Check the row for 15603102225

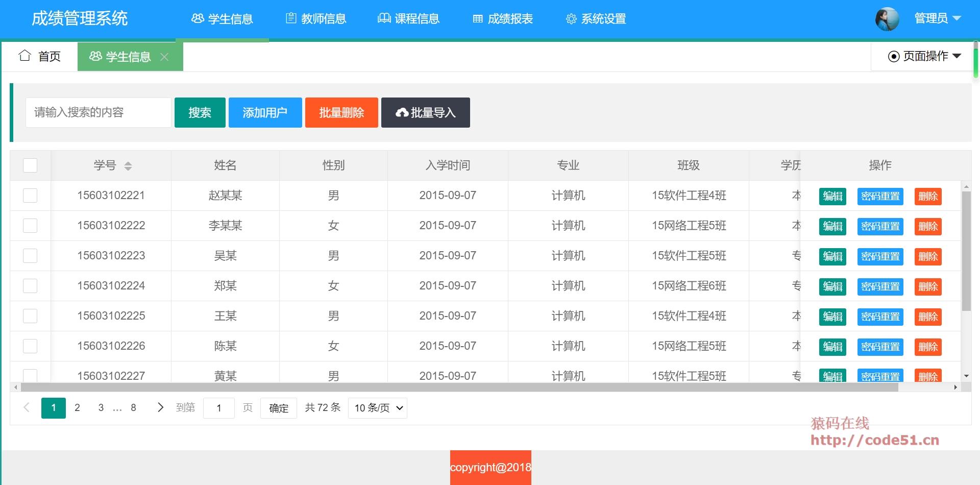coord(30,316)
